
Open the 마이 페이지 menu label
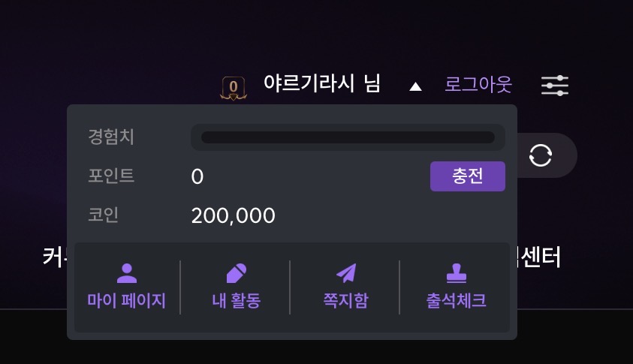point(127,301)
